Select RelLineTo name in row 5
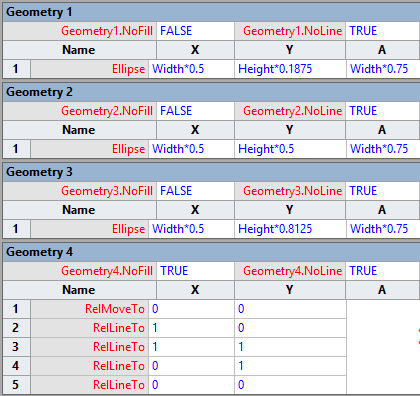The width and height of the screenshot is (420, 396). 90,385
